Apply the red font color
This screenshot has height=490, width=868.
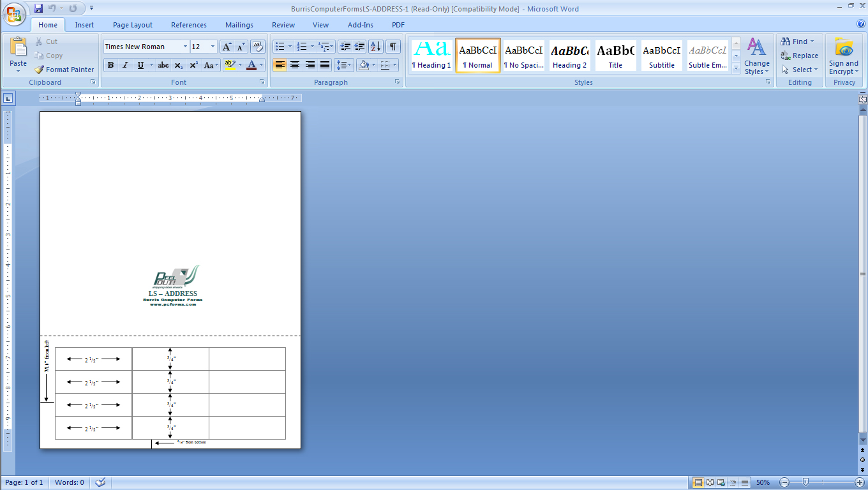click(x=251, y=65)
